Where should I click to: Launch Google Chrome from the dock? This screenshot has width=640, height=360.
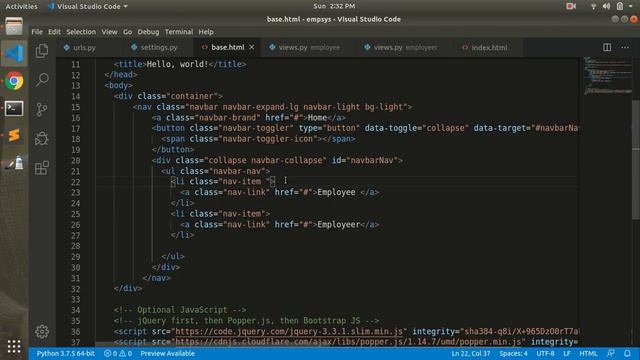[14, 81]
